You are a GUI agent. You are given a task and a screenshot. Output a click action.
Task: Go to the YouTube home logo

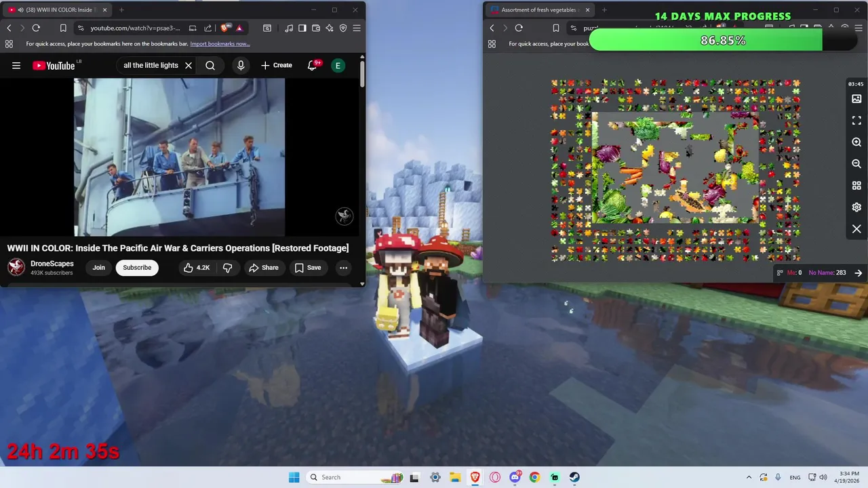54,66
